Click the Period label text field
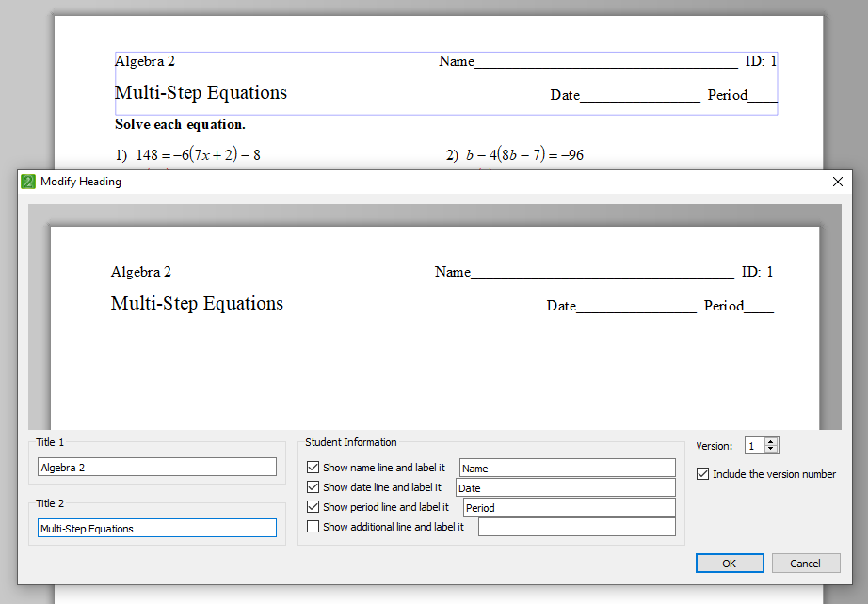This screenshot has height=604, width=868. point(569,507)
